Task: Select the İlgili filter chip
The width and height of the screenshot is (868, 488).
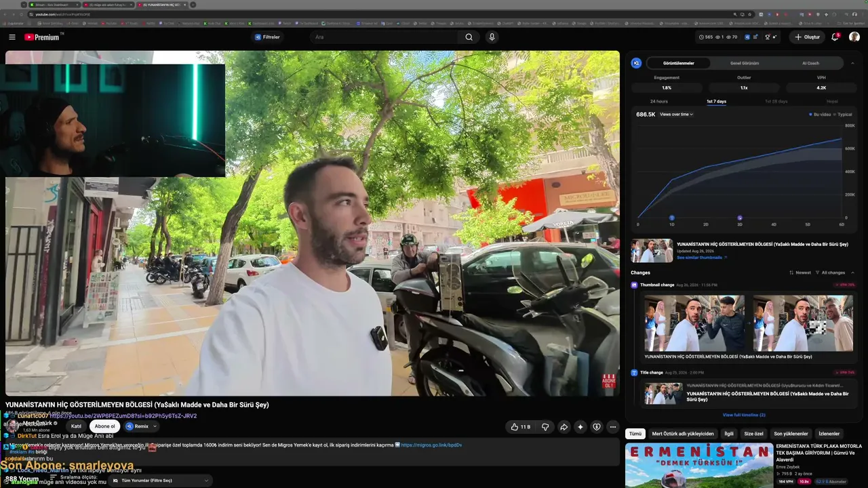Action: tap(729, 434)
